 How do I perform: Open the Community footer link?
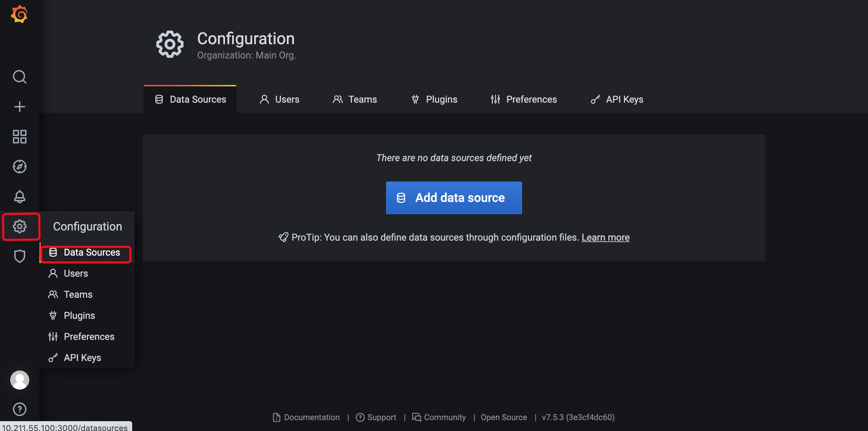pos(439,417)
